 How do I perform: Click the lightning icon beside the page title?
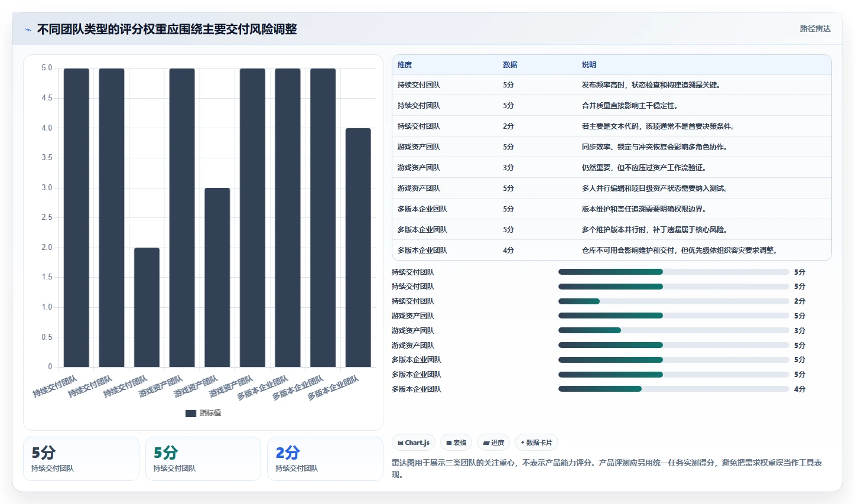tap(28, 30)
